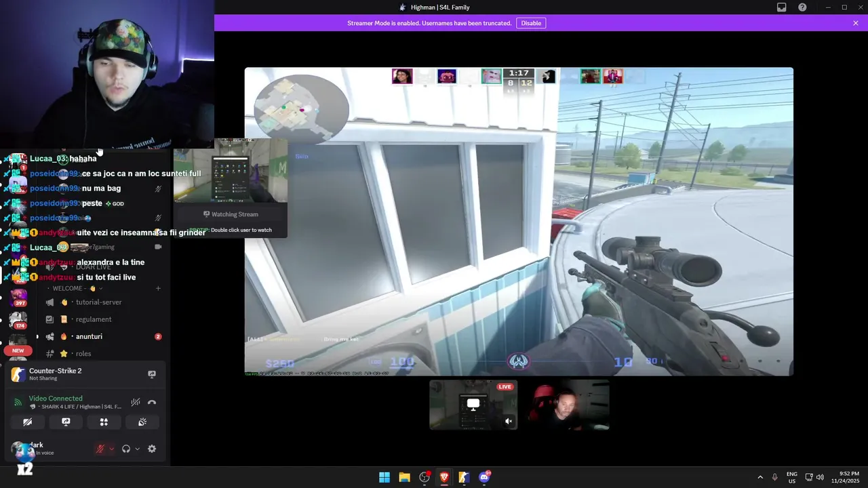The width and height of the screenshot is (868, 488).
Task: Unmute the microphone
Action: pyautogui.click(x=100, y=449)
